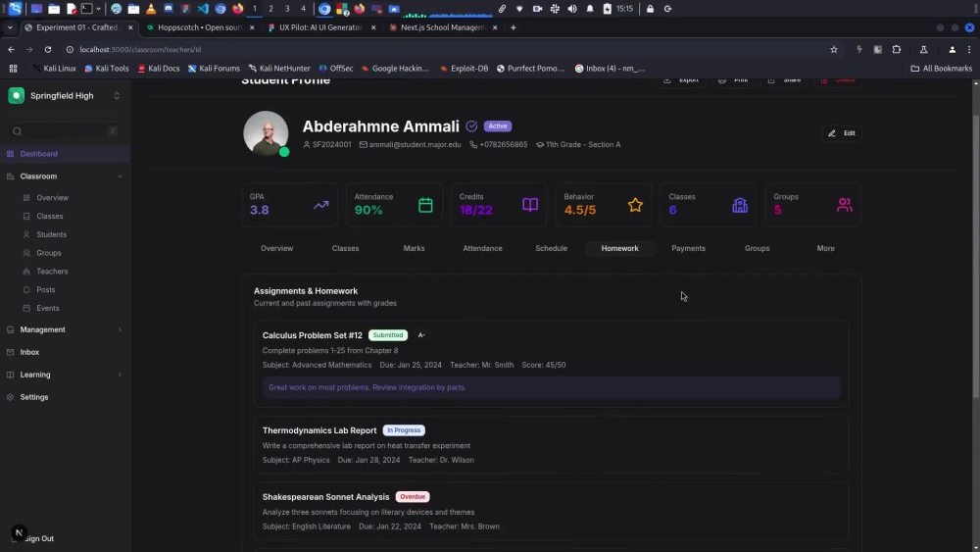
Task: Open the All Bookmarks folder
Action: click(941, 68)
